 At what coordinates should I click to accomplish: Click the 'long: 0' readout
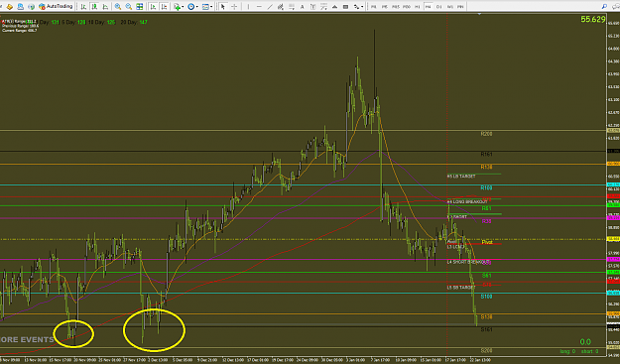coord(567,351)
